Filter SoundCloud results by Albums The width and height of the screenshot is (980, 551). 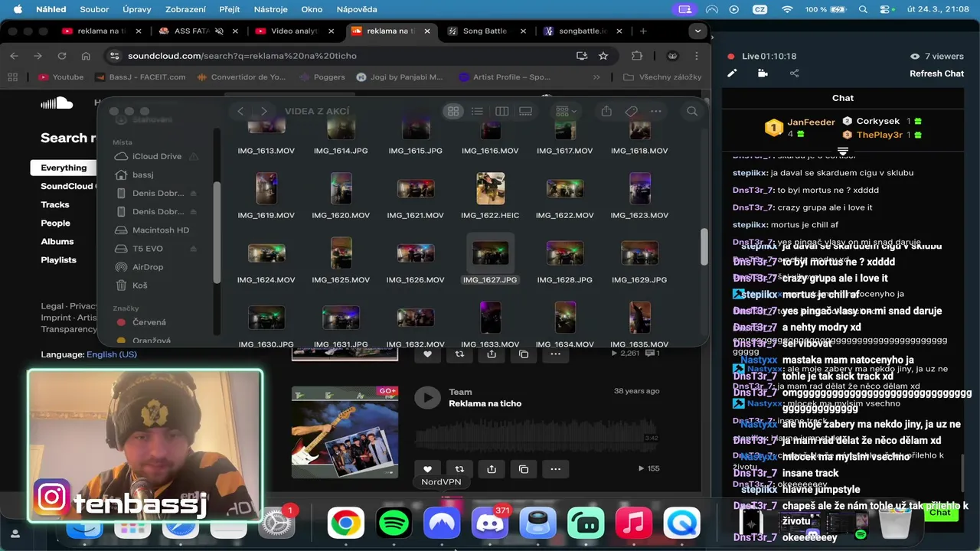coord(57,242)
